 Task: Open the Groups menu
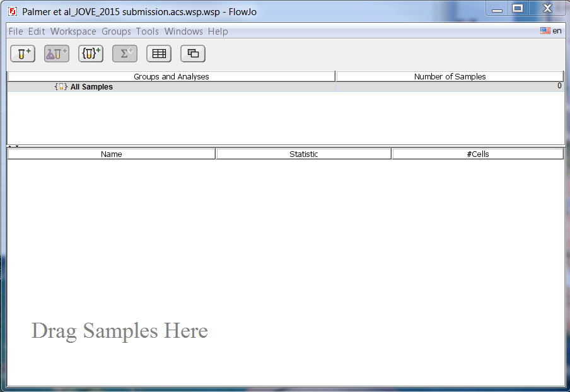click(116, 32)
